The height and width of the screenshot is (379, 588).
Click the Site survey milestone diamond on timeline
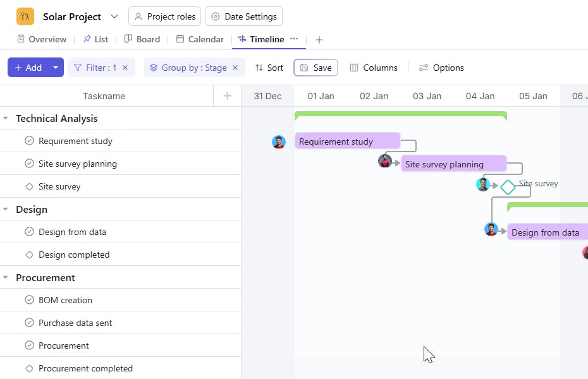pos(508,187)
